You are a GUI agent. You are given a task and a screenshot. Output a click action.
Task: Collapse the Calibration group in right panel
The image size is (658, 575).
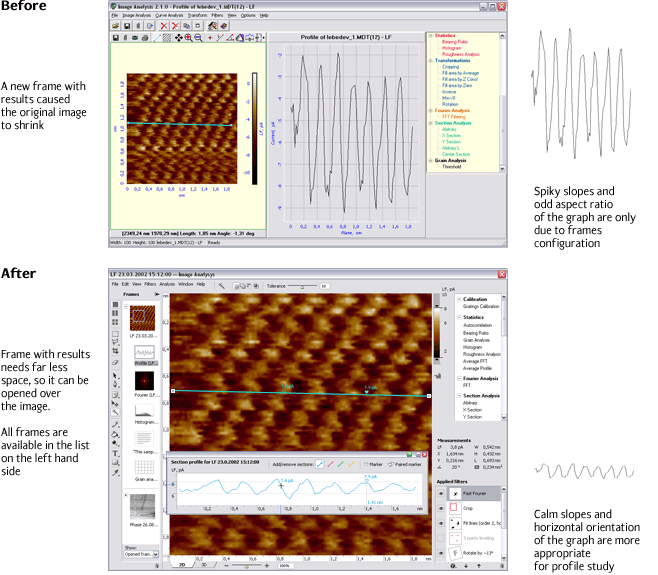click(457, 298)
